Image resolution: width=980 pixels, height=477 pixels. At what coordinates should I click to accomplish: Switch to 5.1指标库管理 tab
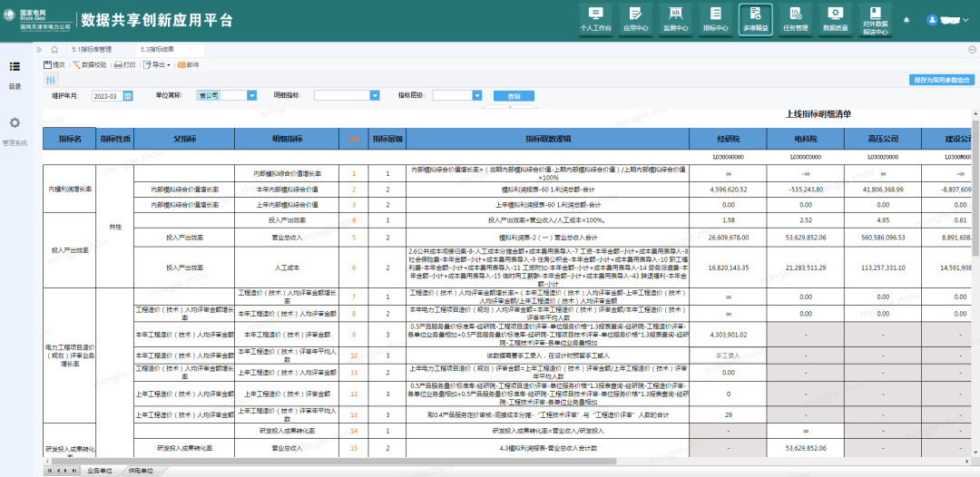click(92, 49)
